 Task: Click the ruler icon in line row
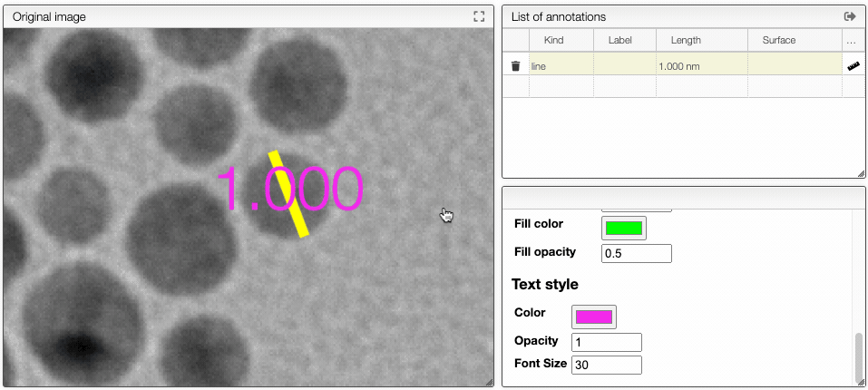(853, 66)
